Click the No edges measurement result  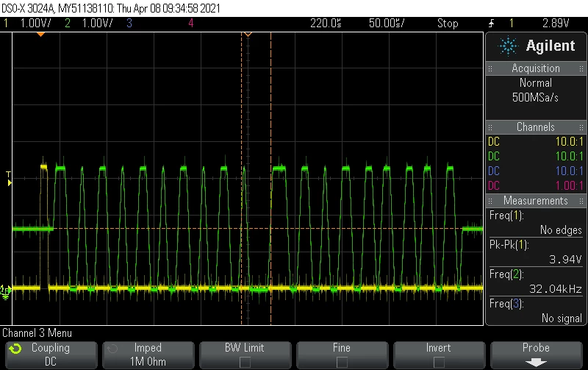(x=561, y=230)
